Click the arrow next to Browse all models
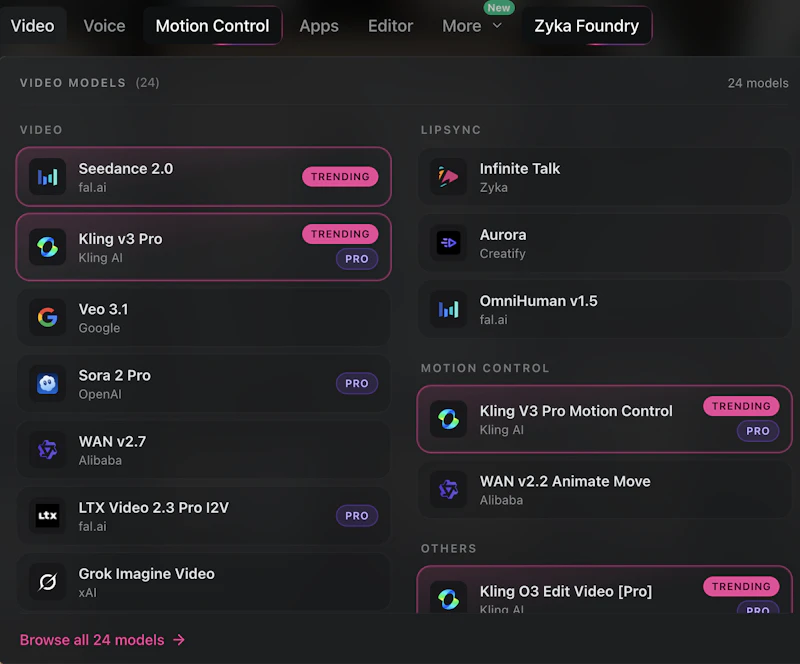The image size is (800, 664). click(179, 640)
